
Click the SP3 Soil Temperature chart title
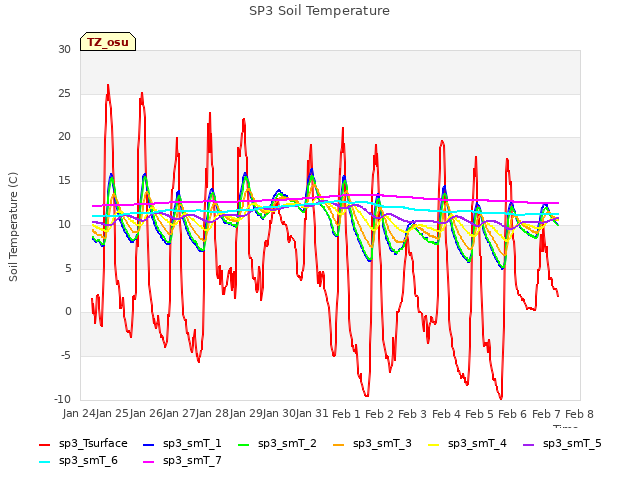[x=319, y=11]
